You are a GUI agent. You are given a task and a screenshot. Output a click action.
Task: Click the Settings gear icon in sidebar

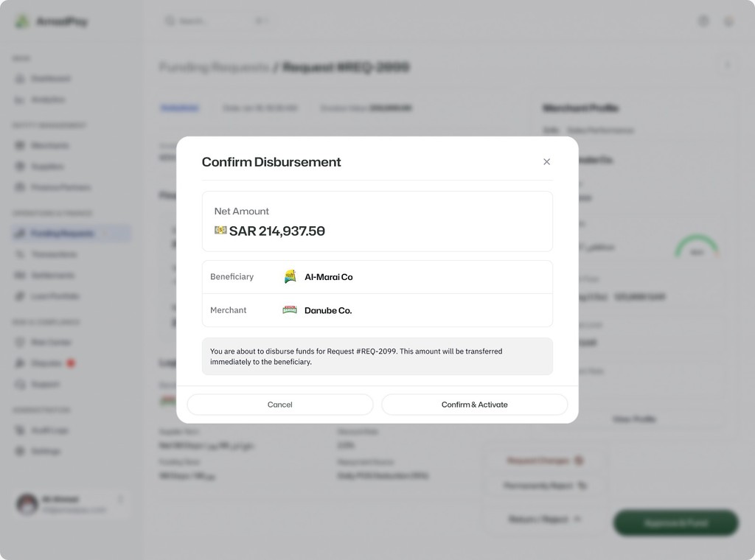[18, 451]
